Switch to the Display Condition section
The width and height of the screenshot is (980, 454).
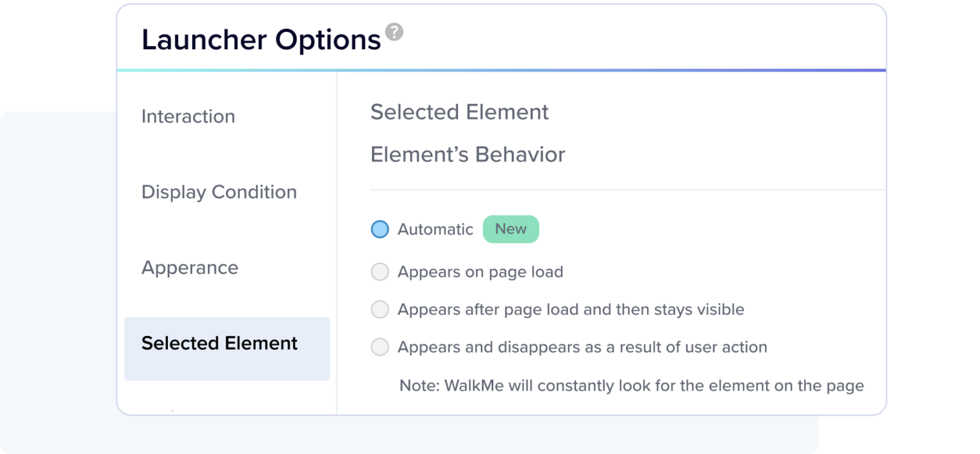click(219, 192)
